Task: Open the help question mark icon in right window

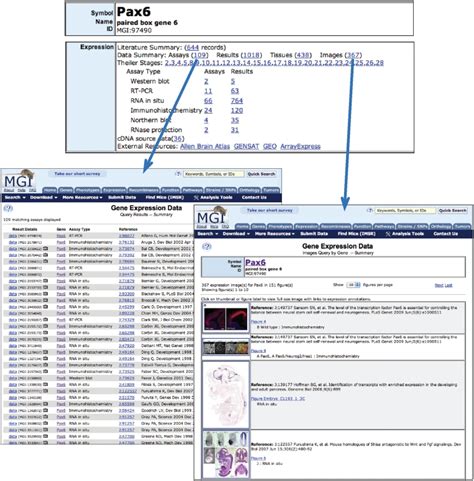Action: pyautogui.click(x=207, y=247)
